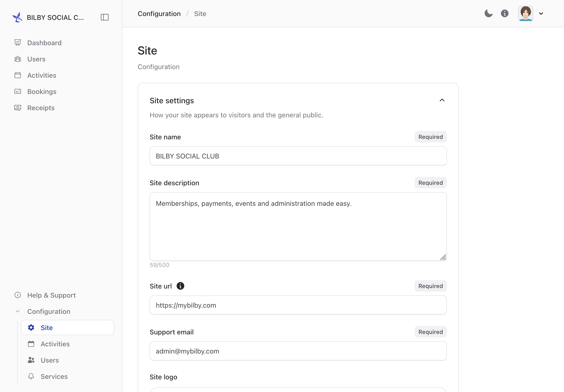The height and width of the screenshot is (392, 564).
Task: Collapse the Site settings section chevron
Action: pyautogui.click(x=442, y=100)
